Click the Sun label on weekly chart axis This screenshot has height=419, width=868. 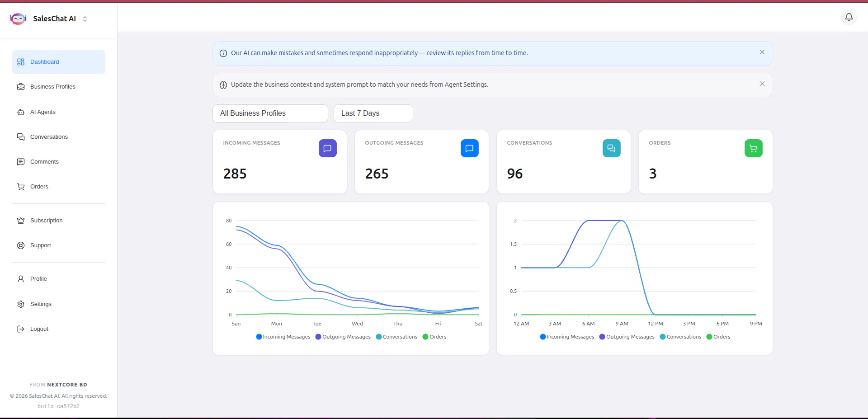pos(236,324)
